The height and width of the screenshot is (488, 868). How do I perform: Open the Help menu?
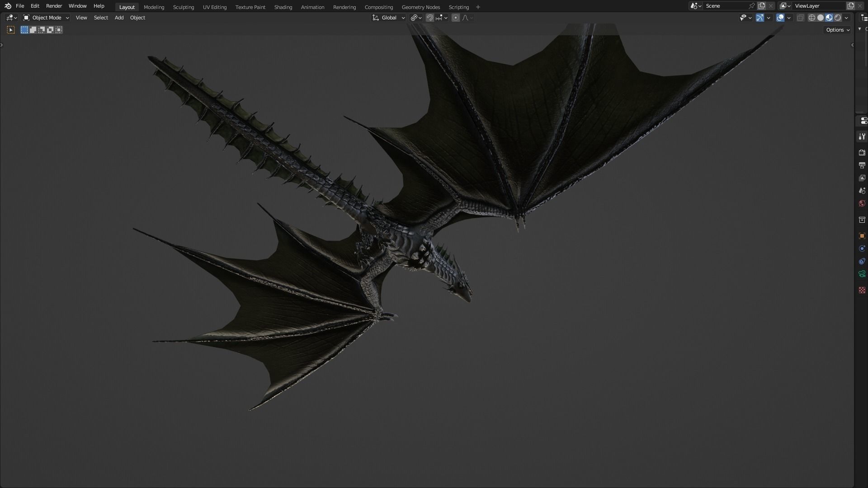point(99,6)
